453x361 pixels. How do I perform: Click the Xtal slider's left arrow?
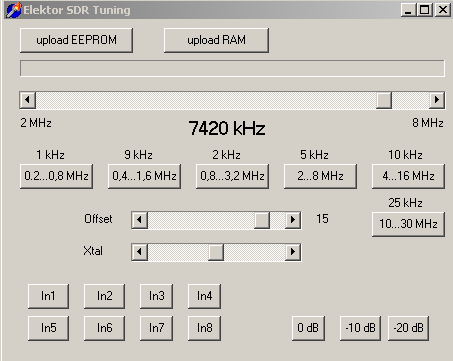140,252
